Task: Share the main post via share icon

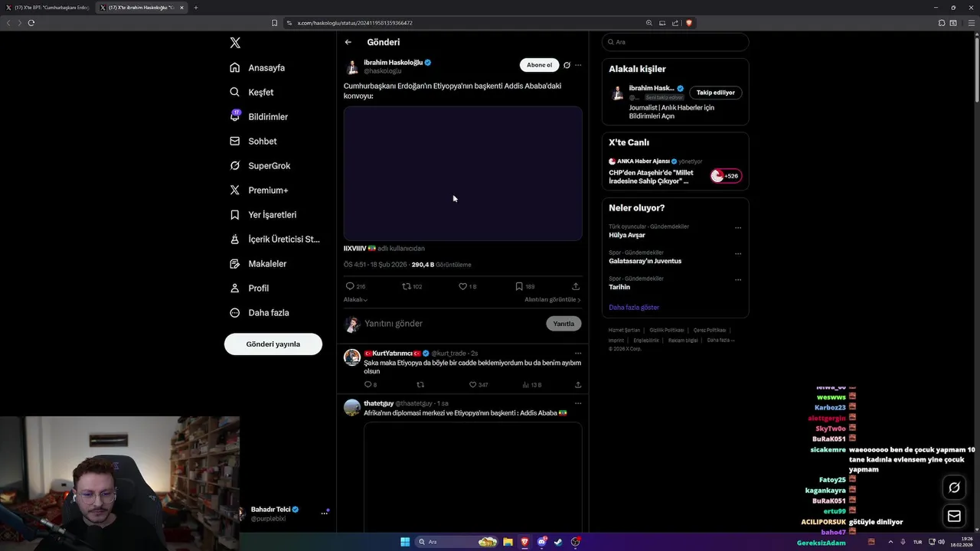Action: coord(576,286)
